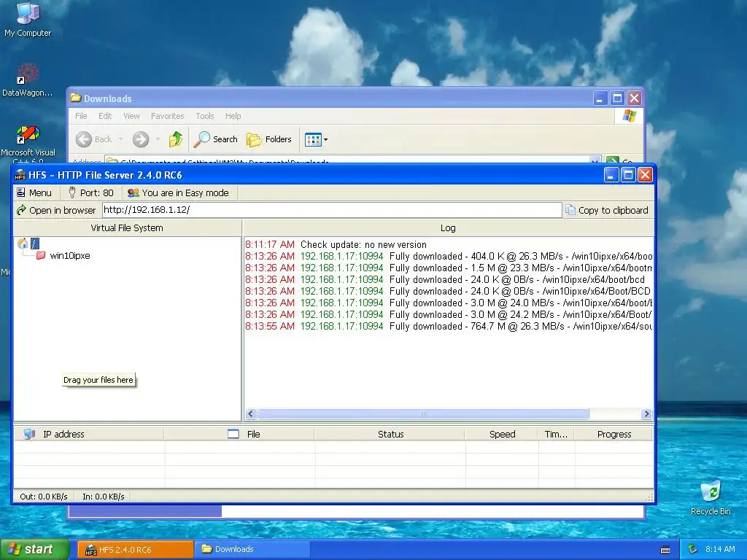Click the Speed column header
The width and height of the screenshot is (747, 560).
tap(502, 434)
